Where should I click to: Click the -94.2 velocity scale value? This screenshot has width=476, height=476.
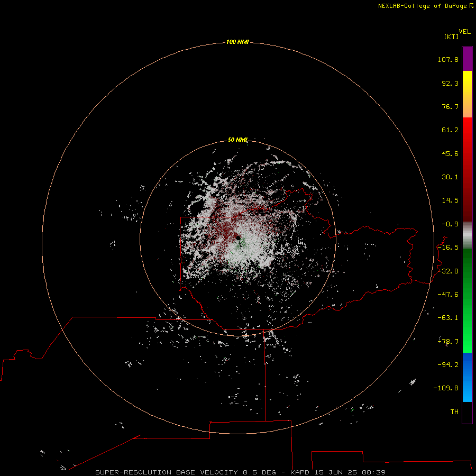(x=448, y=365)
